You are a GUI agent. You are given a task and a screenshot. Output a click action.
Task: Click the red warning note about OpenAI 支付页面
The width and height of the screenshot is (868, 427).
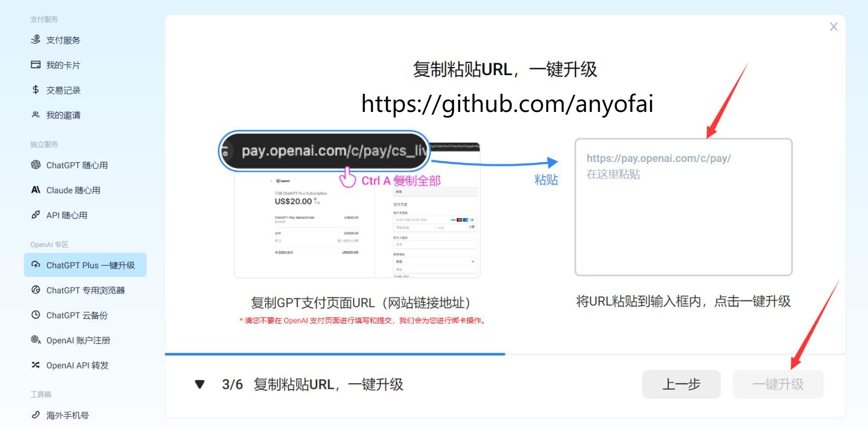[x=363, y=321]
